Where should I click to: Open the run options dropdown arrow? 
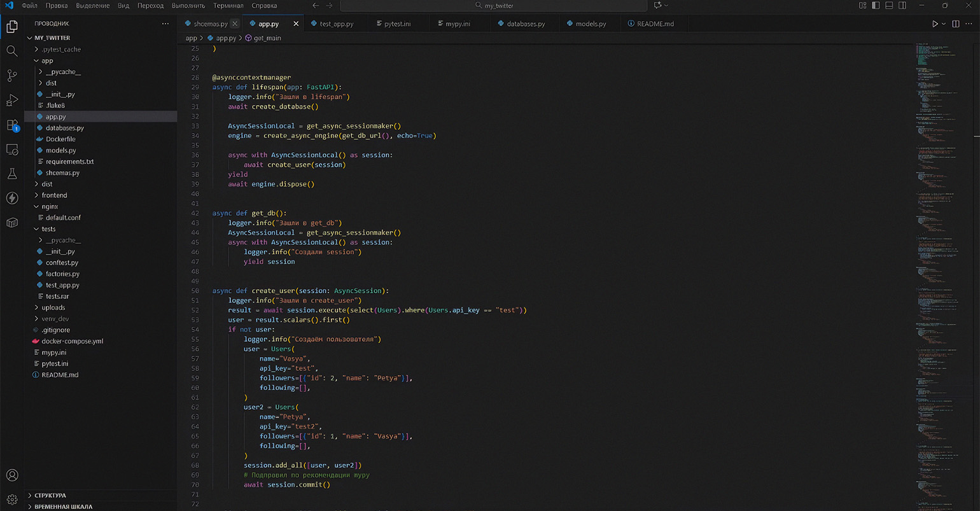point(944,24)
